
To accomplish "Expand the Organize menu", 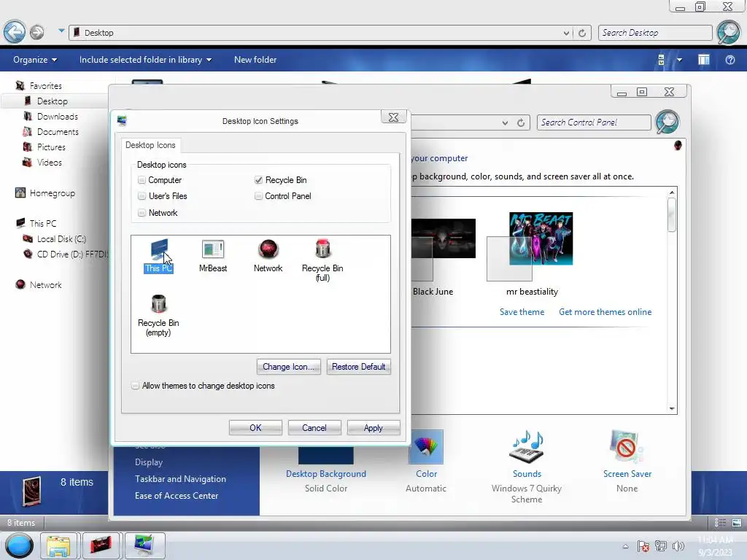I will (35, 60).
